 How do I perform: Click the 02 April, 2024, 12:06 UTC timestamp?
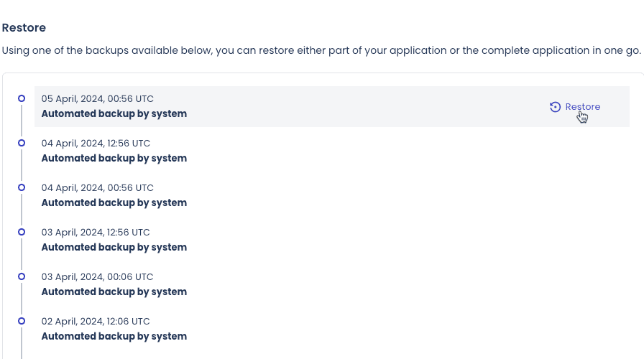tap(96, 321)
